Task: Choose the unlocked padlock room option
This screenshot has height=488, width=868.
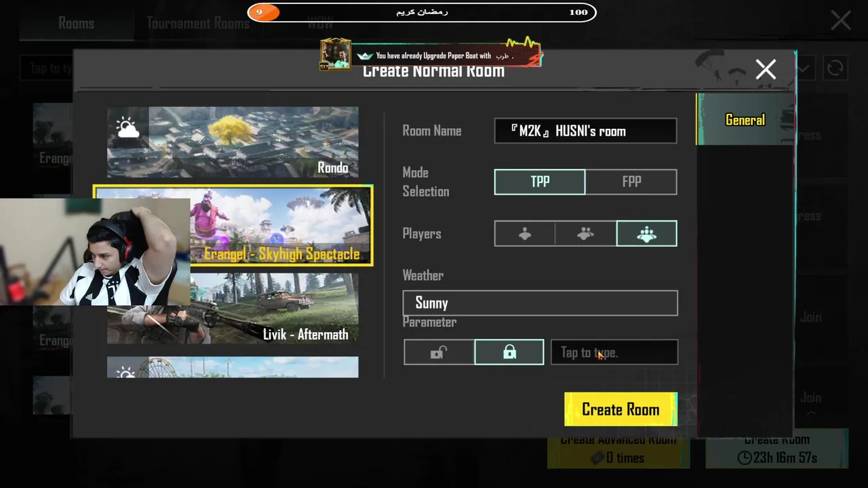Action: pyautogui.click(x=439, y=352)
